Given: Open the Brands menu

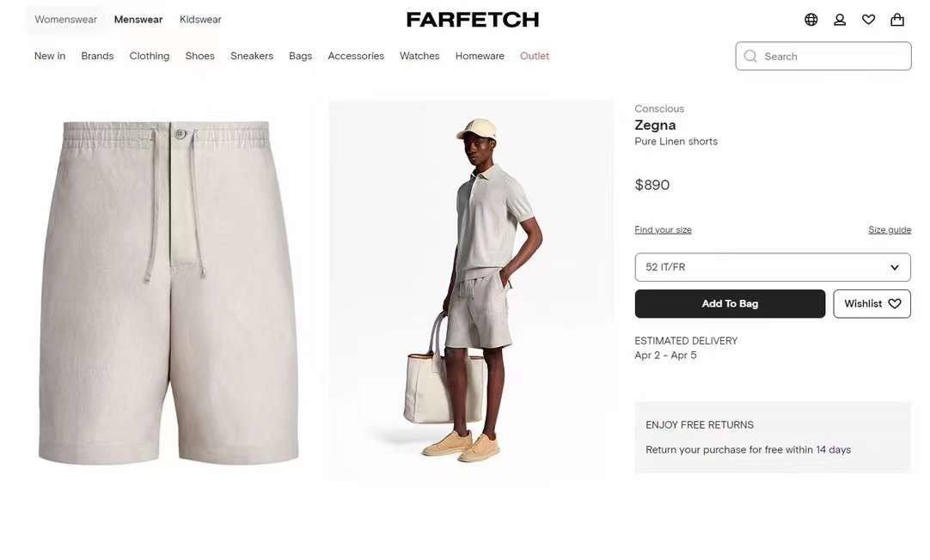Looking at the screenshot, I should point(97,56).
